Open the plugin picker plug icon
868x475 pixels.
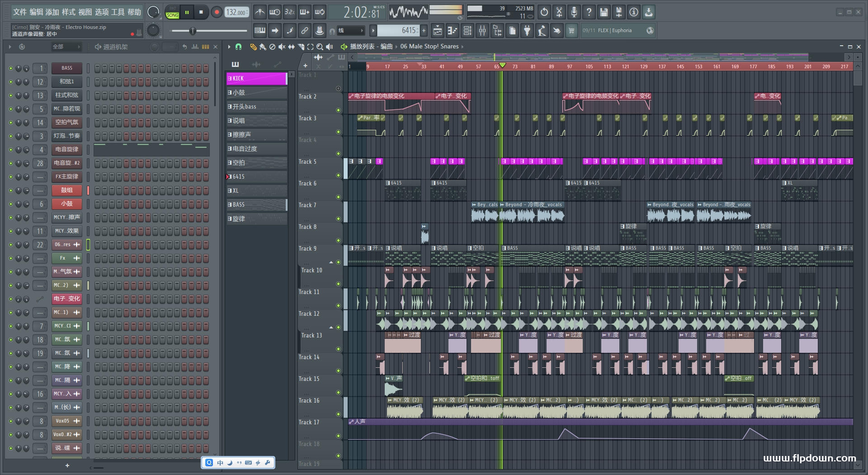pyautogui.click(x=527, y=31)
